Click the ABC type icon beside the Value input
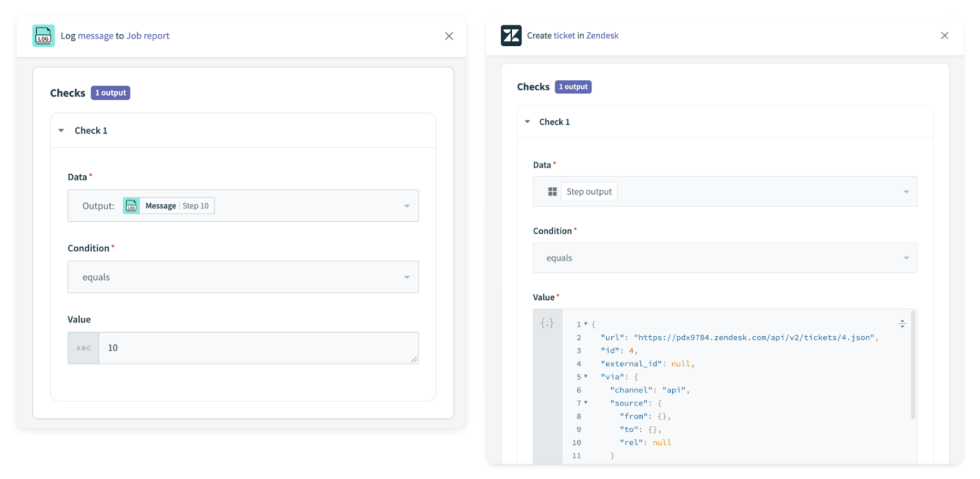The width and height of the screenshot is (980, 479). 83,348
